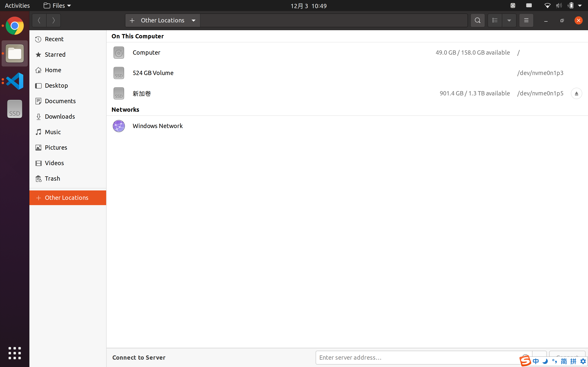Open the Activities overview
The image size is (588, 367).
coord(17,5)
